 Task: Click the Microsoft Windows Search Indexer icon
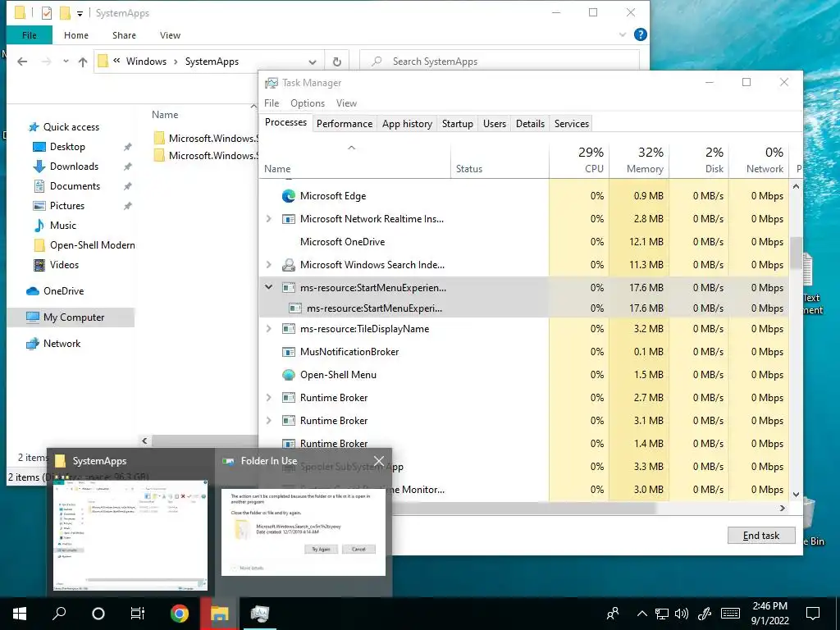point(289,265)
